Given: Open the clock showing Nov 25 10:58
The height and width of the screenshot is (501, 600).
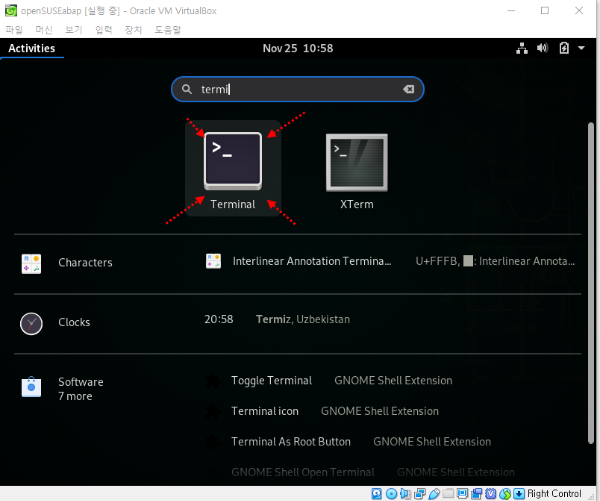Looking at the screenshot, I should (x=298, y=48).
